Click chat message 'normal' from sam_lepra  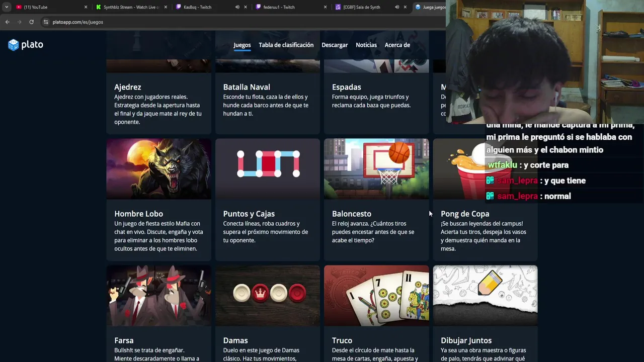pyautogui.click(x=557, y=196)
